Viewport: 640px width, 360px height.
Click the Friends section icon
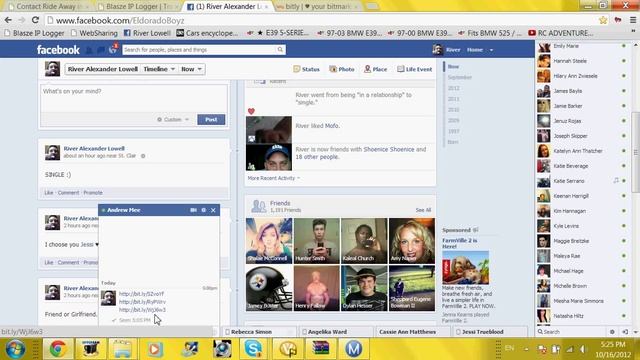click(258, 206)
